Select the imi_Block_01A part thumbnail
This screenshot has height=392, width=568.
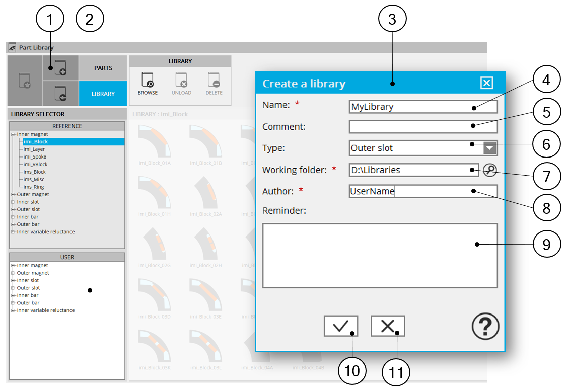tap(155, 143)
